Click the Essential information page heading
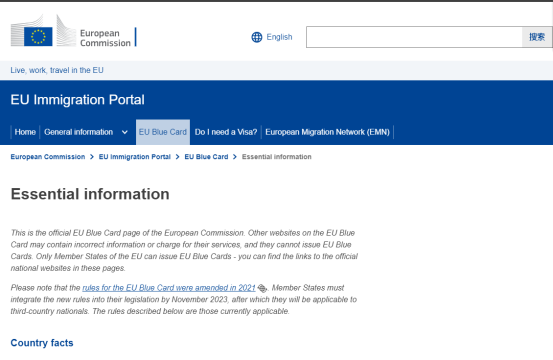553x360 pixels. [90, 194]
